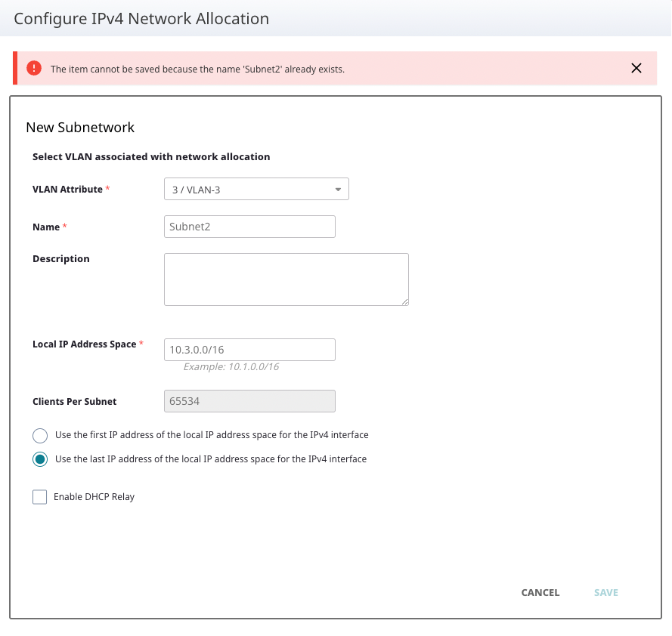
Task: Enable the DHCP Relay checkbox
Action: (x=40, y=497)
